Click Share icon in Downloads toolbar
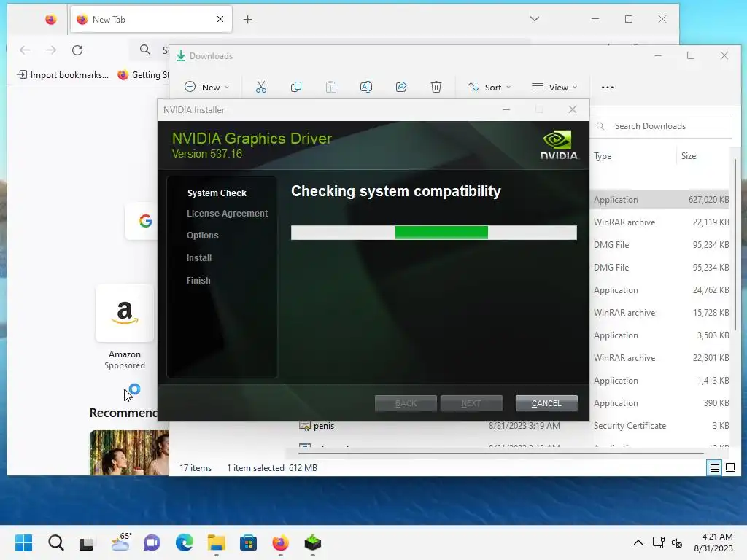Image resolution: width=747 pixels, height=560 pixels. (401, 87)
